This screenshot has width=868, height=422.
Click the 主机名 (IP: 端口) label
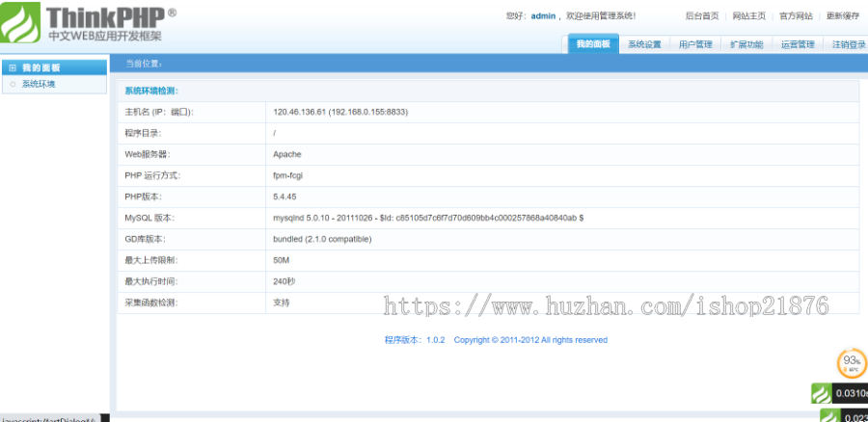pos(159,112)
